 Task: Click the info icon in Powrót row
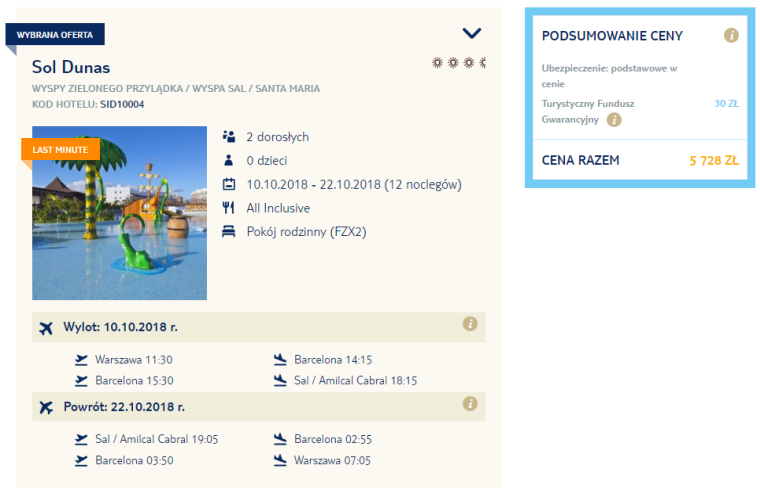pyautogui.click(x=470, y=404)
